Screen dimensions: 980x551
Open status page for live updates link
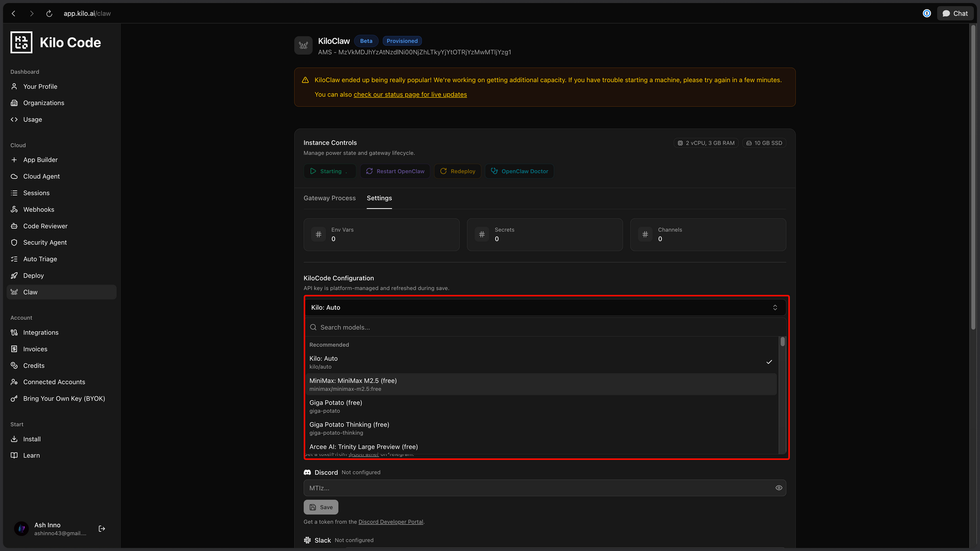(x=410, y=95)
